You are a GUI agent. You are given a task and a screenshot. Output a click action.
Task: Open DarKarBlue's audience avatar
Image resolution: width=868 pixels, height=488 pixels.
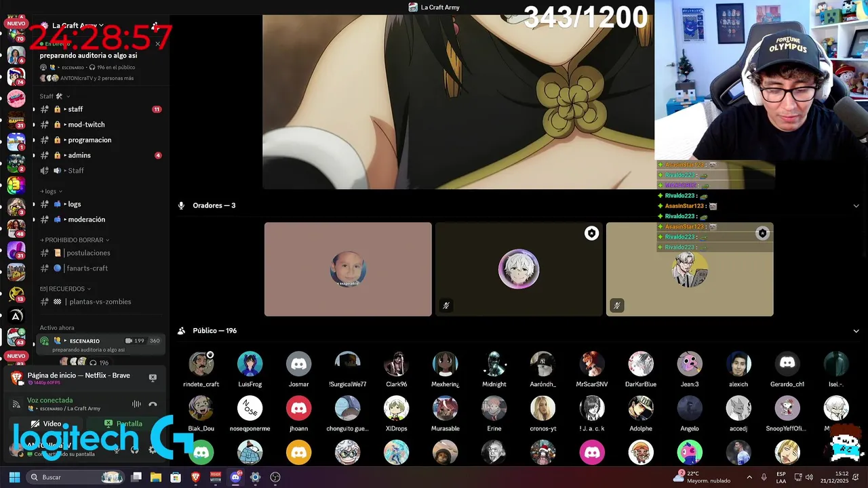click(640, 364)
